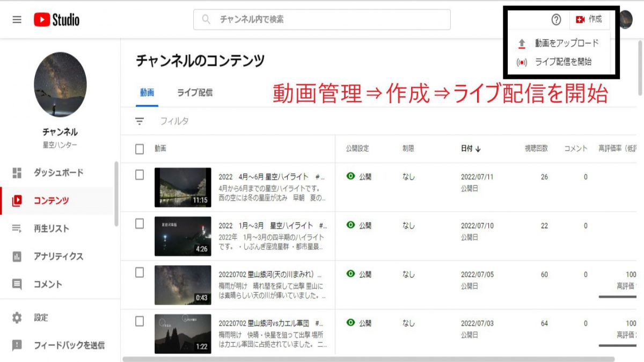The width and height of the screenshot is (644, 362).
Task: Open the help question mark icon
Action: 557,19
